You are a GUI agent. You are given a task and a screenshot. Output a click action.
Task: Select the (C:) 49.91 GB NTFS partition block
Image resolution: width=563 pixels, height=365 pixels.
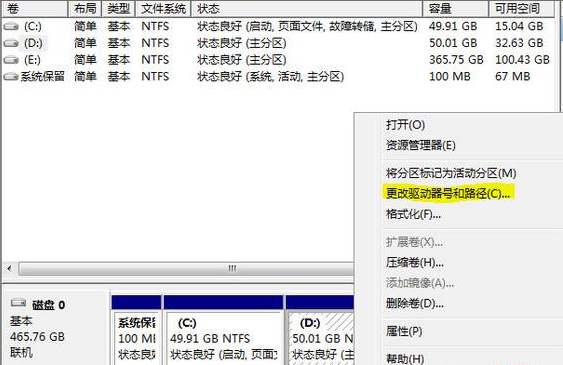point(223,329)
